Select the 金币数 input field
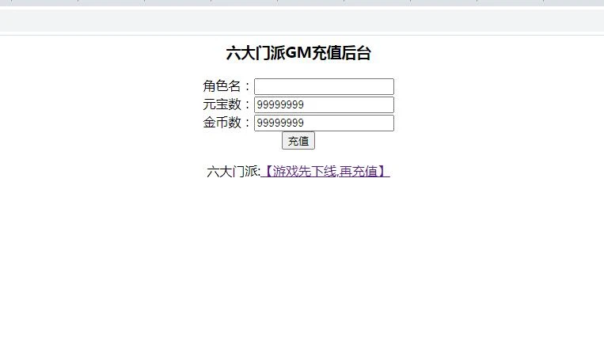 pyautogui.click(x=324, y=123)
